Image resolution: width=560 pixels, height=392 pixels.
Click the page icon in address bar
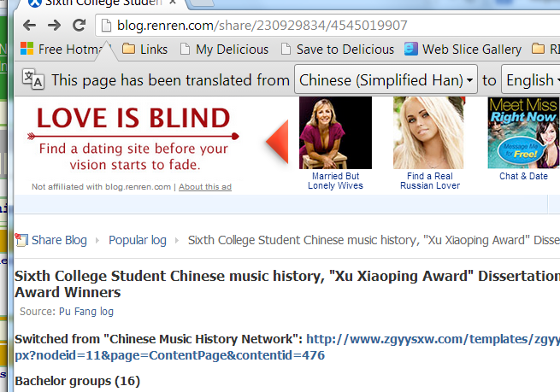(x=106, y=26)
